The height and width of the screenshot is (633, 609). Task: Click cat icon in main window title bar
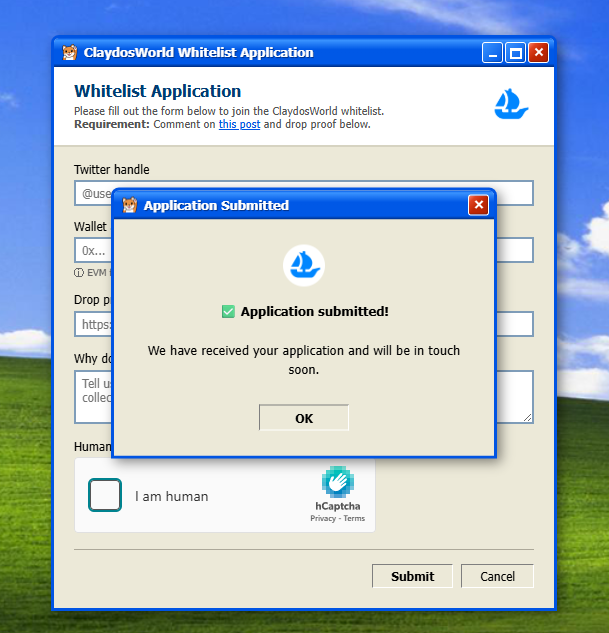pyautogui.click(x=69, y=52)
